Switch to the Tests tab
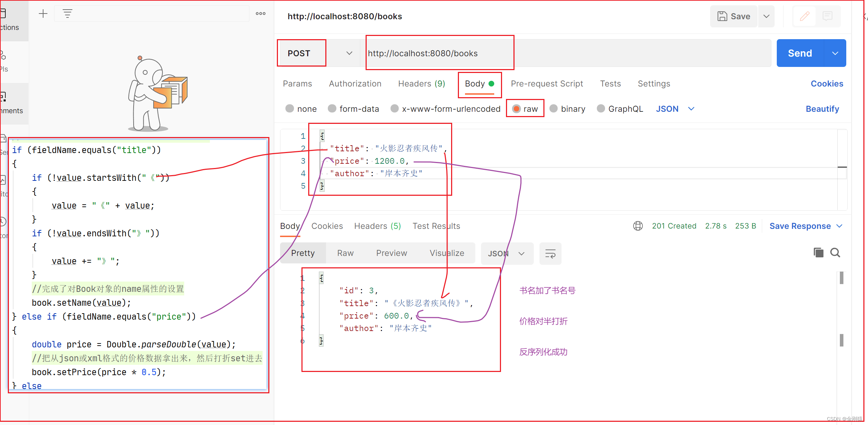 (x=609, y=84)
